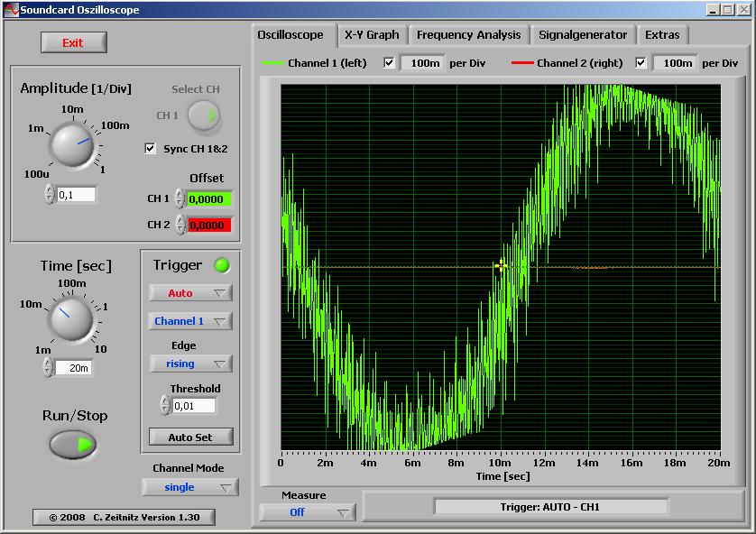756x534 pixels.
Task: Open the Channel Mode single dropdown
Action: (x=189, y=487)
